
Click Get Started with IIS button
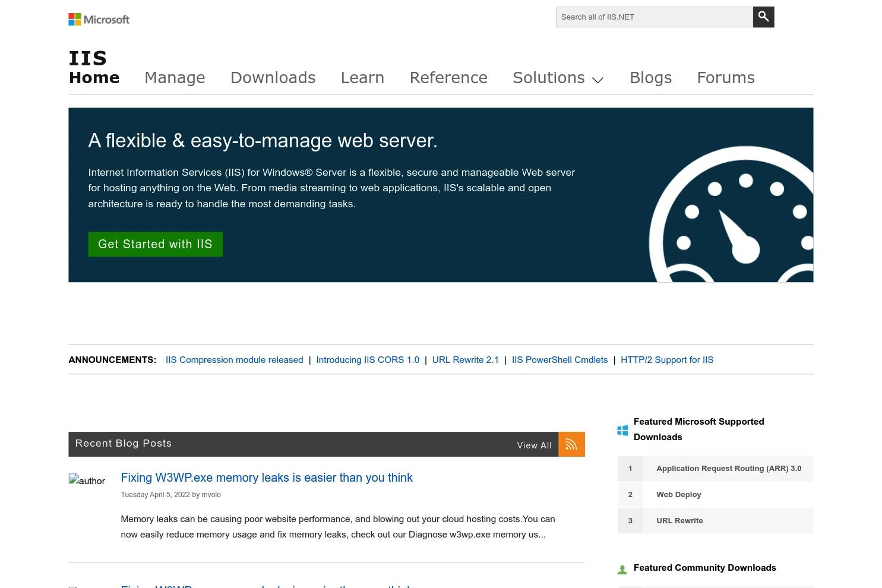point(155,244)
